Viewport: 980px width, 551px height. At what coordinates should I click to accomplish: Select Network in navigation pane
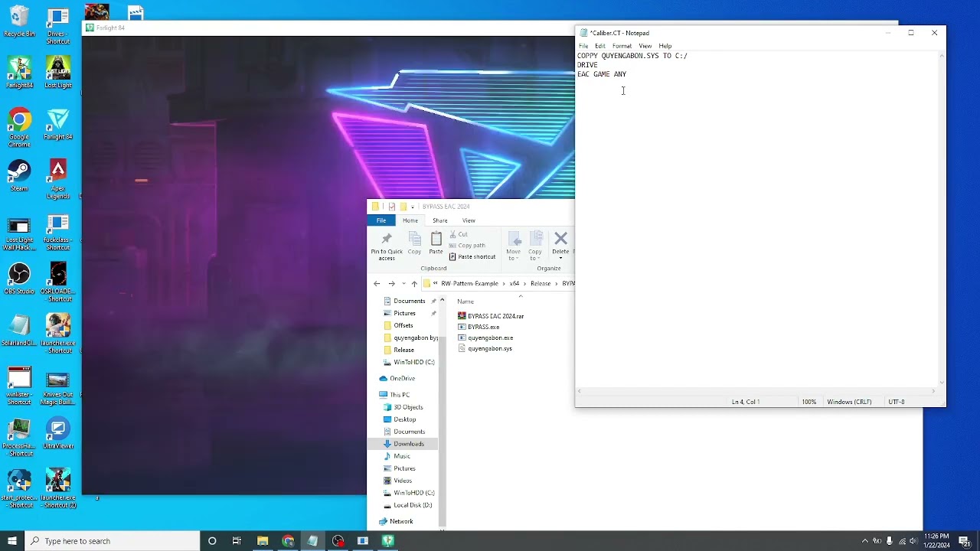(401, 521)
